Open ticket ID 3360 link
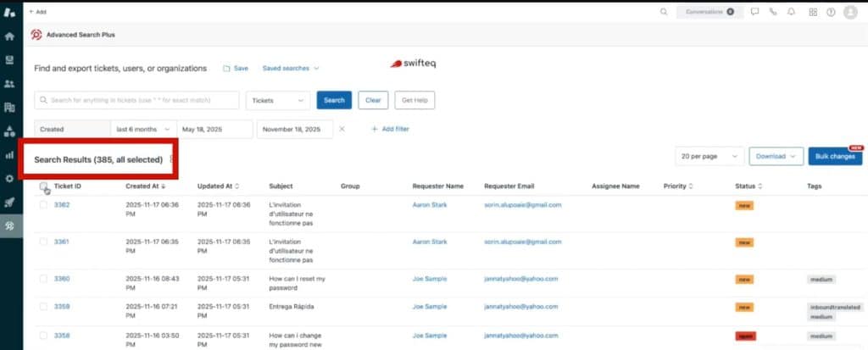868x350 pixels. pos(61,279)
